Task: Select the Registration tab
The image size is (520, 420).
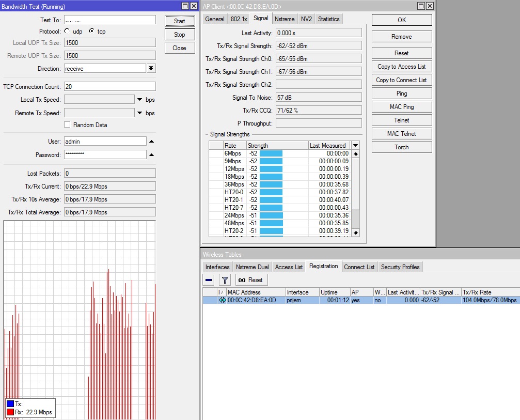Action: pos(324,266)
